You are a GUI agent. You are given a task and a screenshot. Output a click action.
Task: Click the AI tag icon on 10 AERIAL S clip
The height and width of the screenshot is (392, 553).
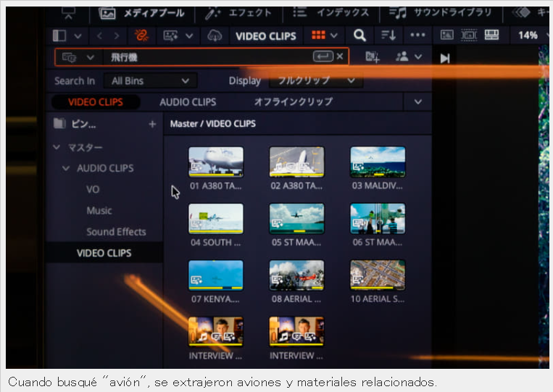coord(358,280)
